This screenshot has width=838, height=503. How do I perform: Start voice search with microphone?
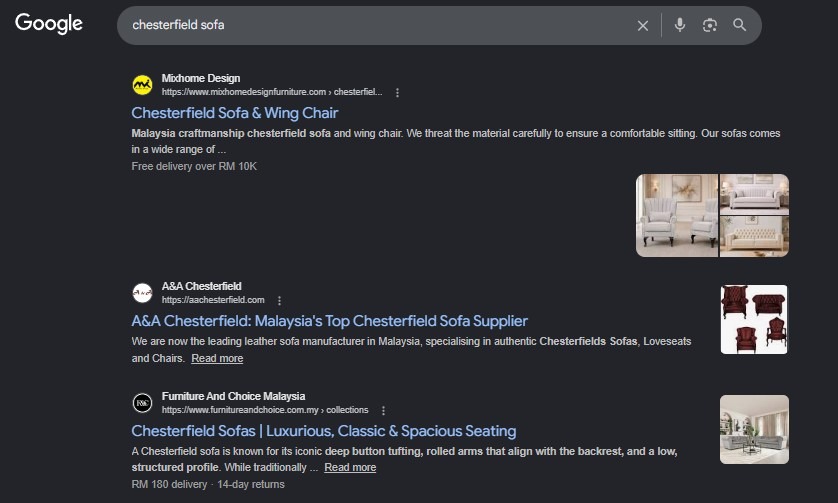click(679, 25)
